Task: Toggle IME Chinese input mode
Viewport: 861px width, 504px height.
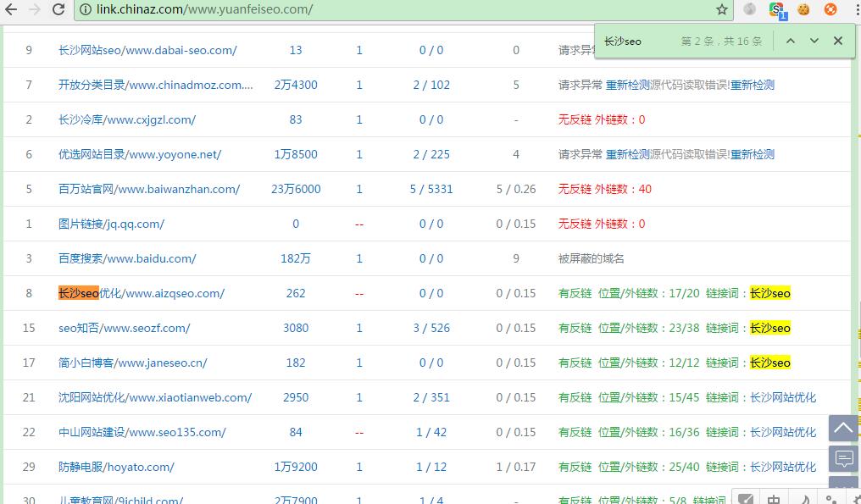Action: point(774,499)
